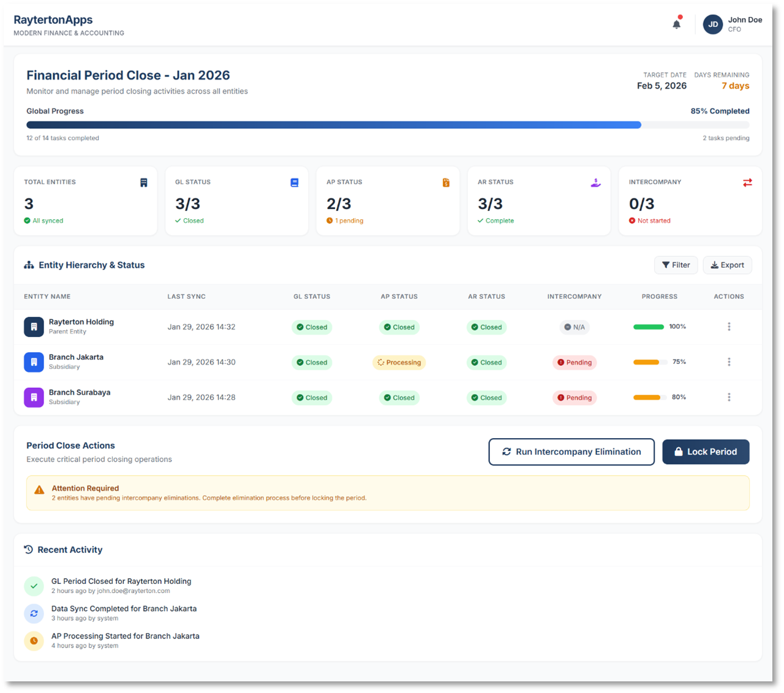Click the Intercompany transfer arrows icon

click(747, 183)
